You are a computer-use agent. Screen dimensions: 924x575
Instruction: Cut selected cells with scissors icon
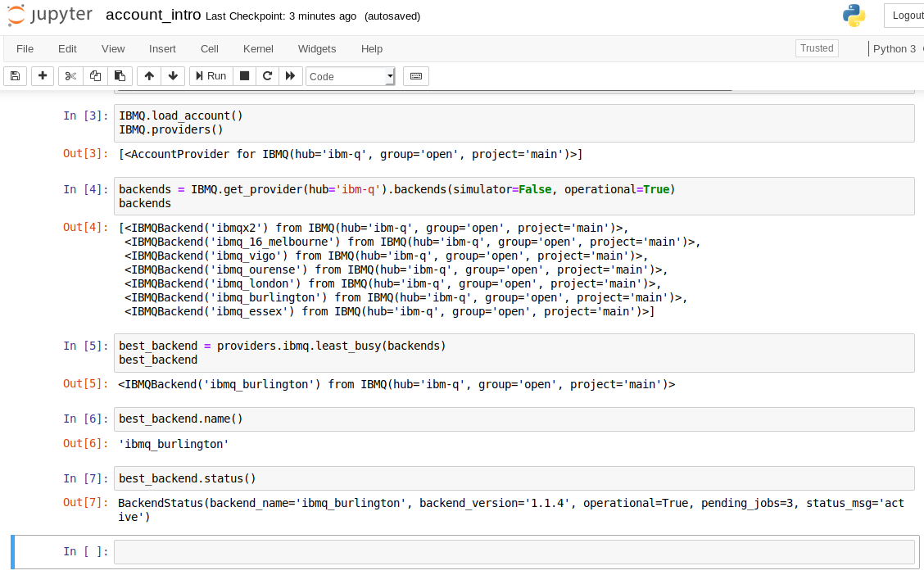click(70, 76)
